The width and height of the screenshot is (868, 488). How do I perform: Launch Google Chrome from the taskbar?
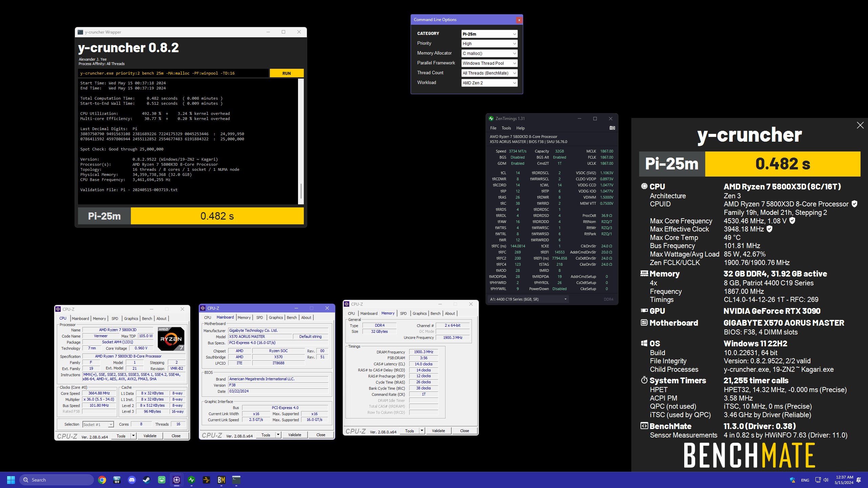point(102,480)
